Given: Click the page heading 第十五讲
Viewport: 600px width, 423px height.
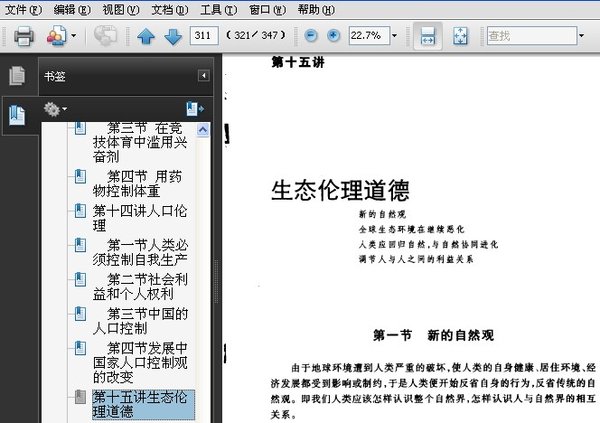Looking at the screenshot, I should 298,62.
